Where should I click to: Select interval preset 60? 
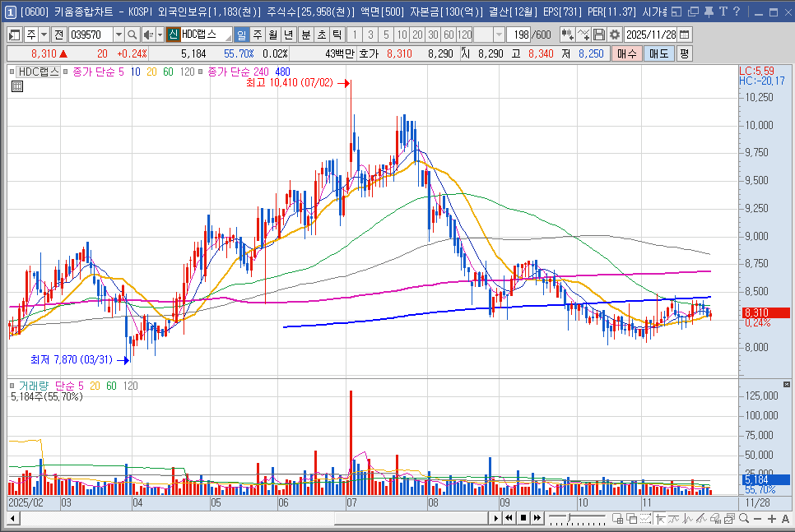(x=449, y=35)
